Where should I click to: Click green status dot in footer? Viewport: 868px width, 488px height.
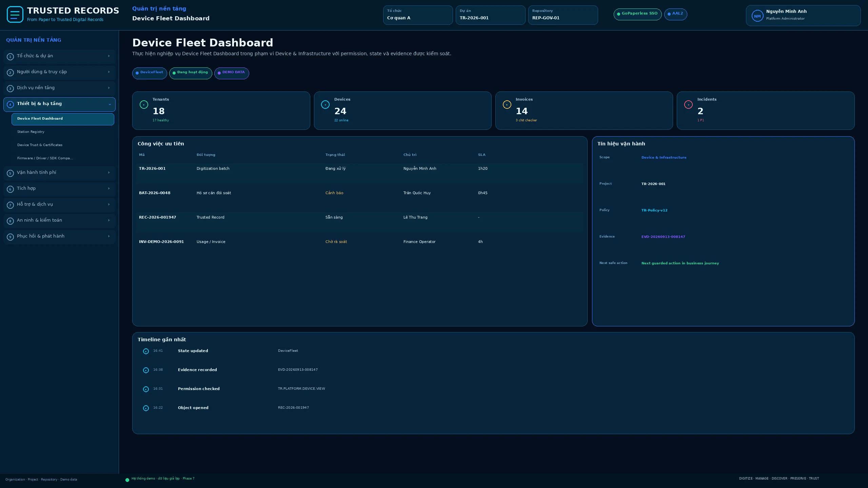click(x=127, y=480)
